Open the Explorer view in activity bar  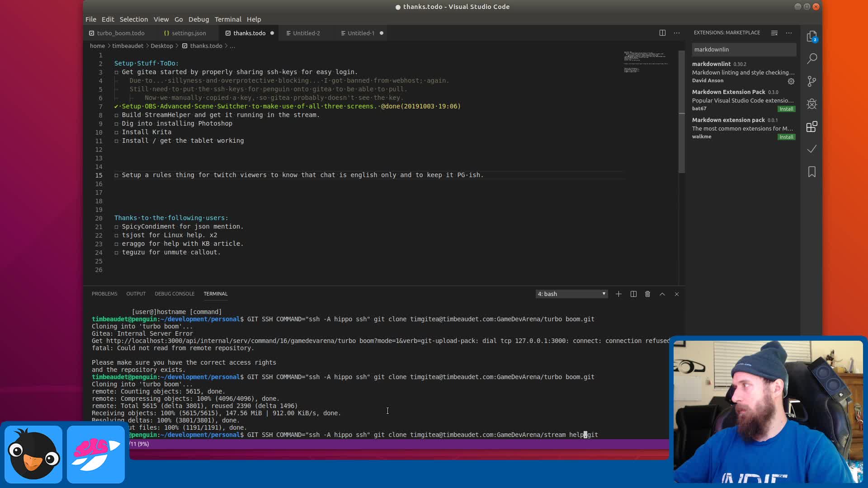point(812,36)
